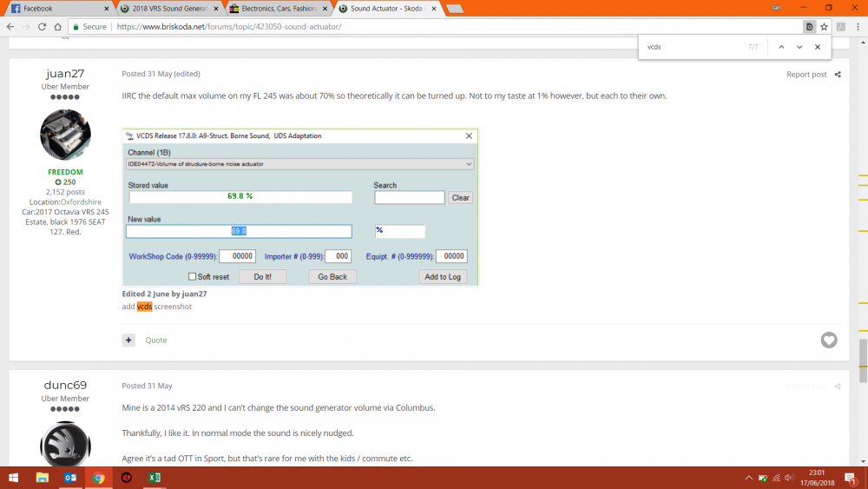The image size is (868, 489).
Task: Click multiquote plus button on juan27's post
Action: (128, 340)
